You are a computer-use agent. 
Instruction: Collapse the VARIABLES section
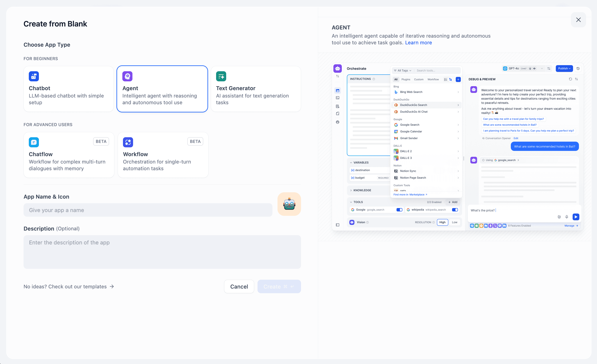point(351,162)
